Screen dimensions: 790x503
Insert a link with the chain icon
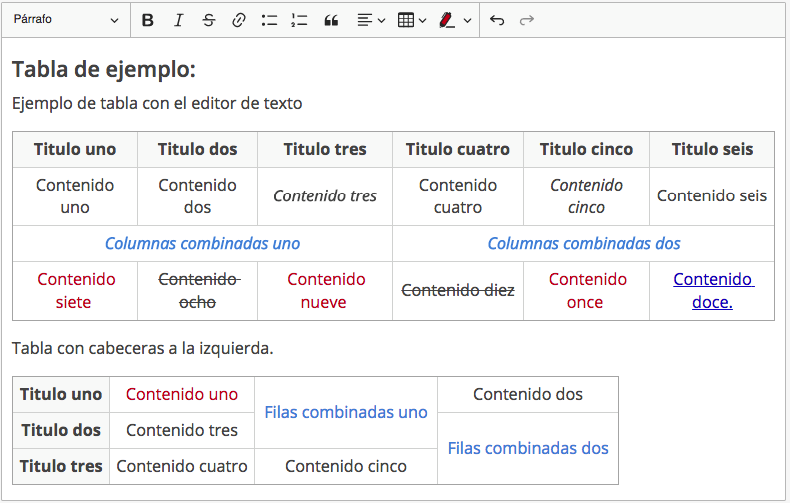pos(238,20)
